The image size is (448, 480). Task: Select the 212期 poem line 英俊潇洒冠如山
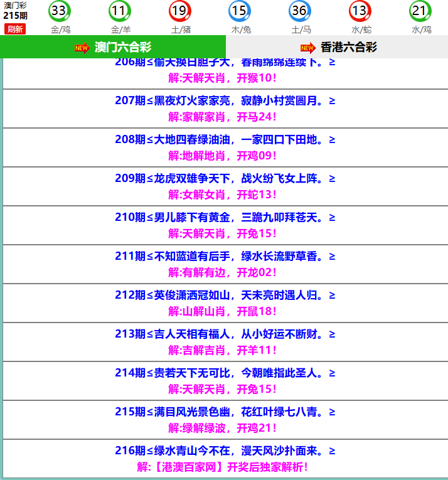(x=224, y=296)
